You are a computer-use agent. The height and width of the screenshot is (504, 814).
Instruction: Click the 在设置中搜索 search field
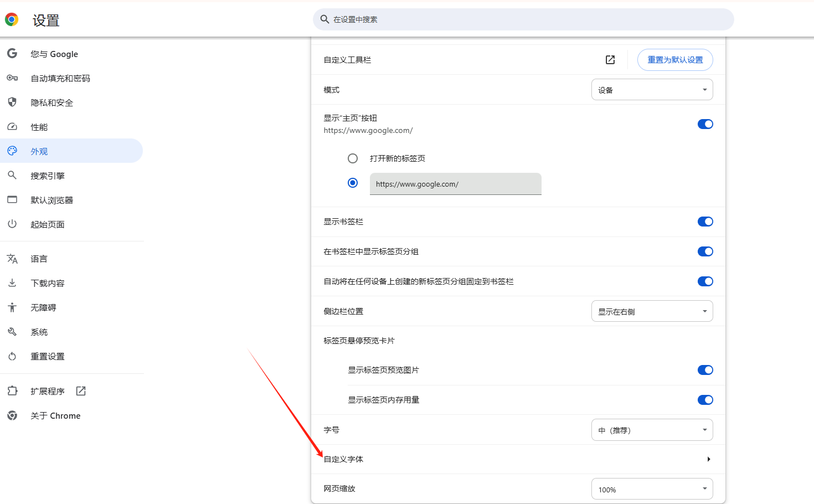[523, 19]
